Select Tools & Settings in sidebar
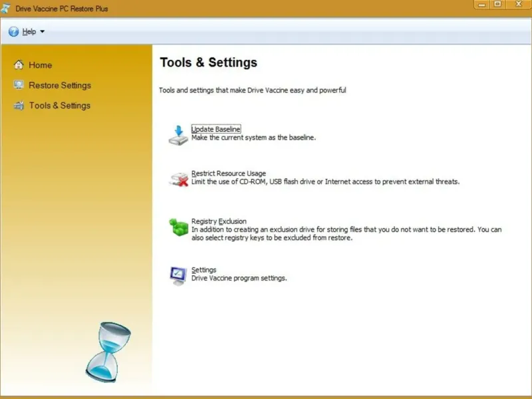This screenshot has width=532, height=399. [x=60, y=106]
